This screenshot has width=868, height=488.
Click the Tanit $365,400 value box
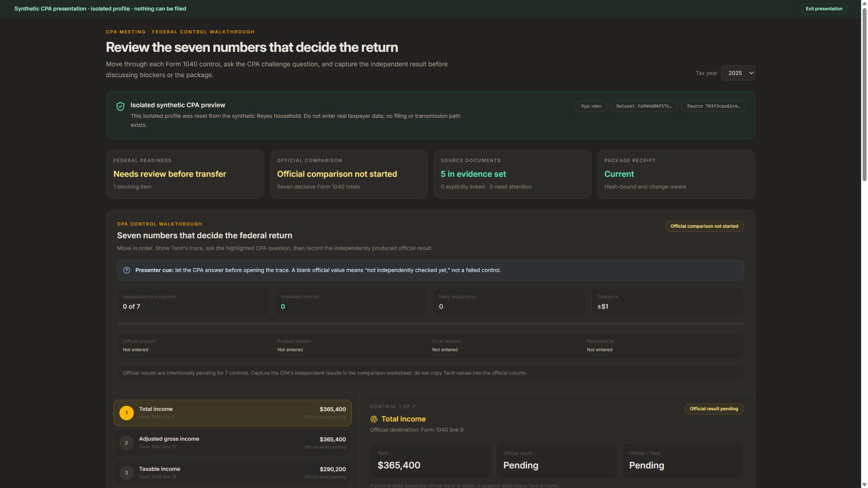click(431, 461)
